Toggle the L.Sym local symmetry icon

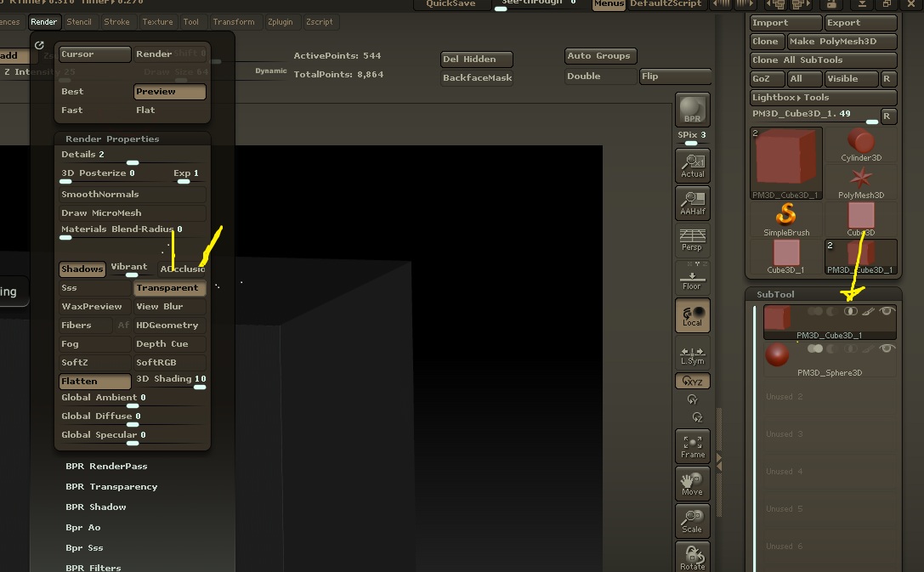(693, 354)
